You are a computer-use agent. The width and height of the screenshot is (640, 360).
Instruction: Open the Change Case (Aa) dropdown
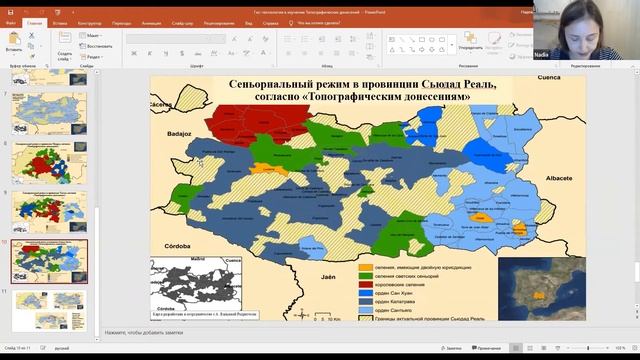pos(231,53)
